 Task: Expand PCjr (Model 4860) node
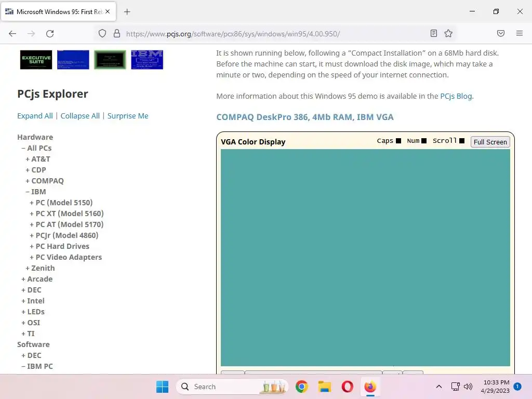[64, 235]
